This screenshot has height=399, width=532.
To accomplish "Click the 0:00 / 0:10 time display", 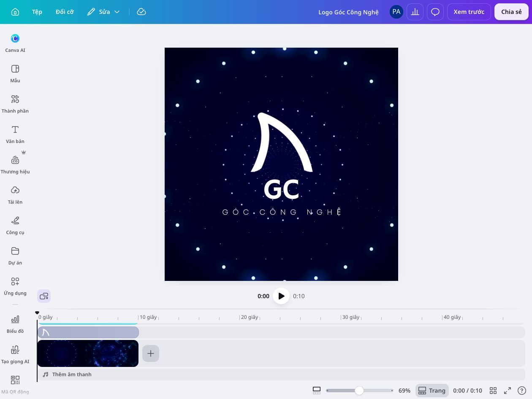I will [x=467, y=391].
